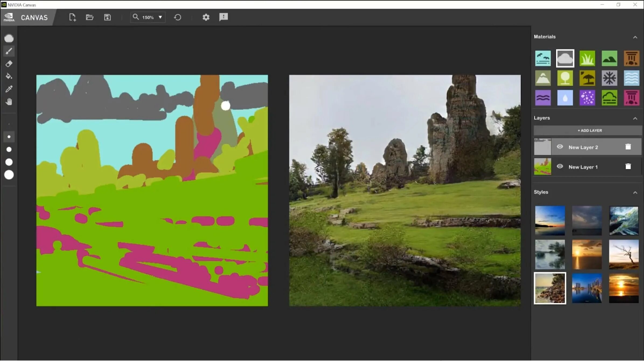Delete New Layer 2 with trash icon
The width and height of the screenshot is (644, 361).
point(628,147)
